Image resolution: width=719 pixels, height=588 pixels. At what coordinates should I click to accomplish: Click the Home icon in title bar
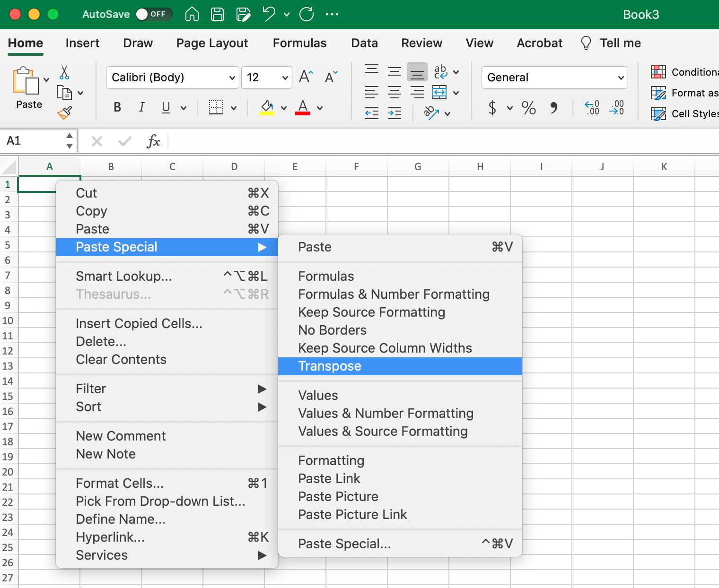point(192,14)
